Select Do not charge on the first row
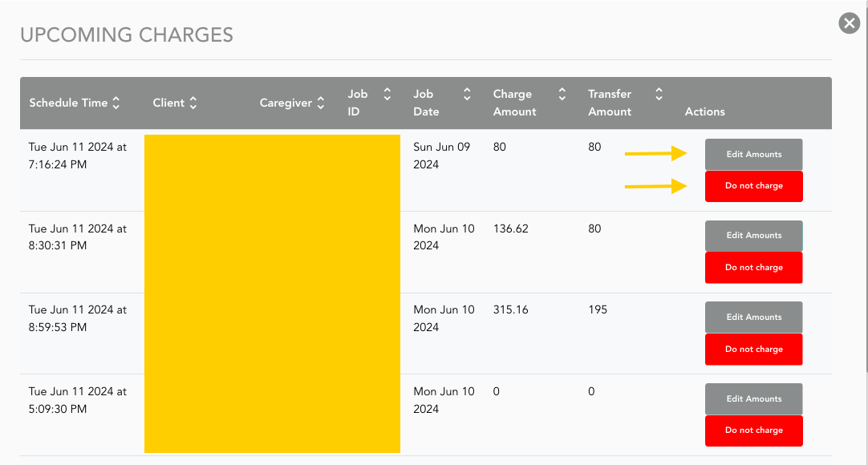The height and width of the screenshot is (465, 868). point(753,186)
